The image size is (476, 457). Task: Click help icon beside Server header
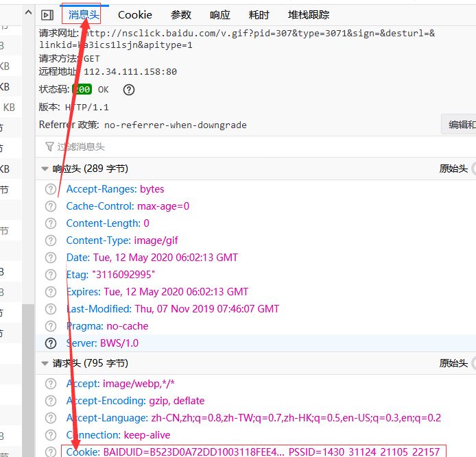tap(51, 343)
